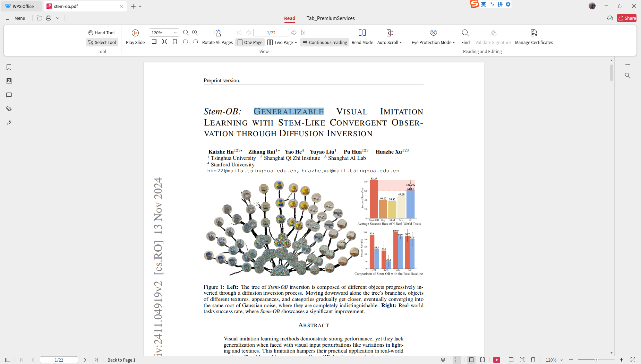This screenshot has height=364, width=641.
Task: Enter full screen mode
Action: [633, 360]
